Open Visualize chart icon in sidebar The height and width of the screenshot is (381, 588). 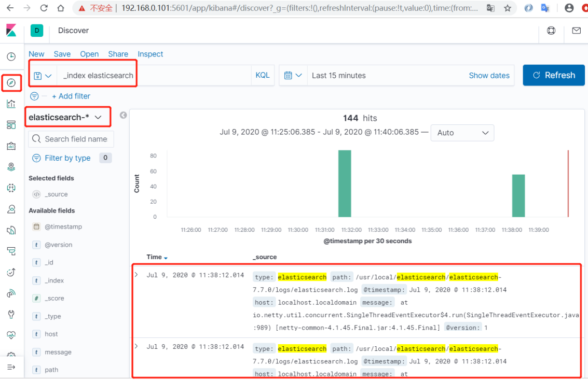point(11,104)
